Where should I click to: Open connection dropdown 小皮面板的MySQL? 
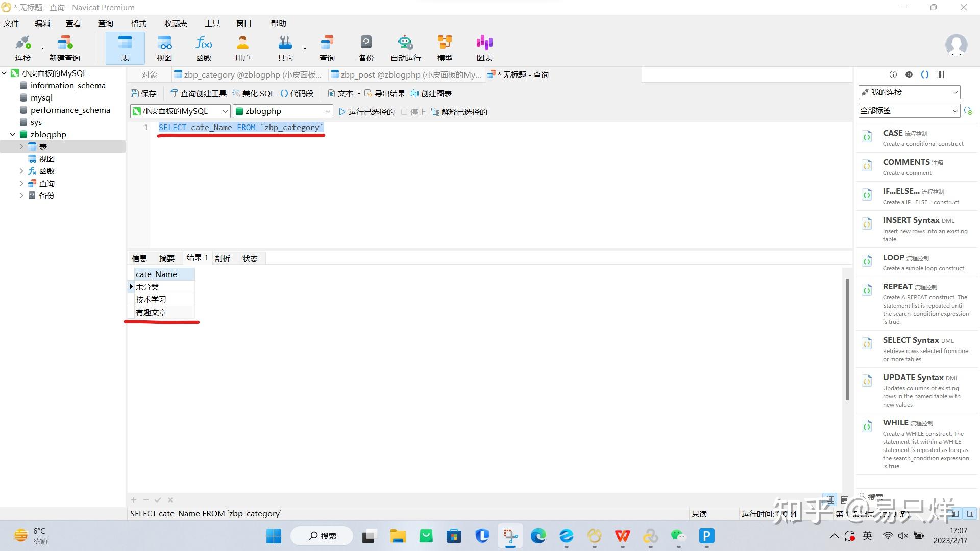(181, 111)
